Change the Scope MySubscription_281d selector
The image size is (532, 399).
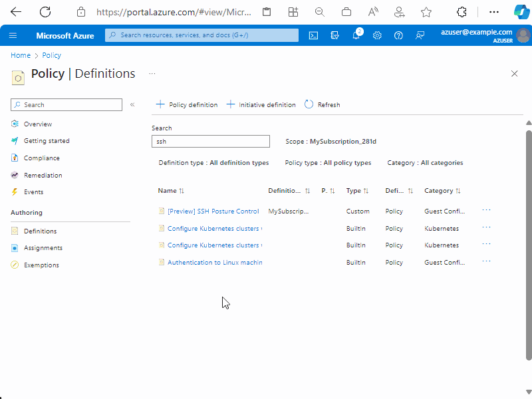(331, 142)
